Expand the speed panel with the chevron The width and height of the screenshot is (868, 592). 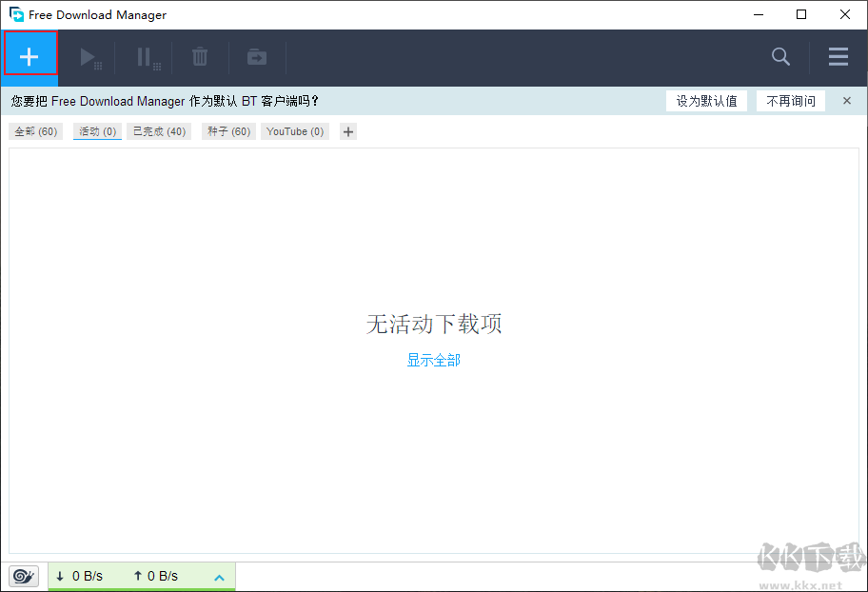pyautogui.click(x=219, y=576)
